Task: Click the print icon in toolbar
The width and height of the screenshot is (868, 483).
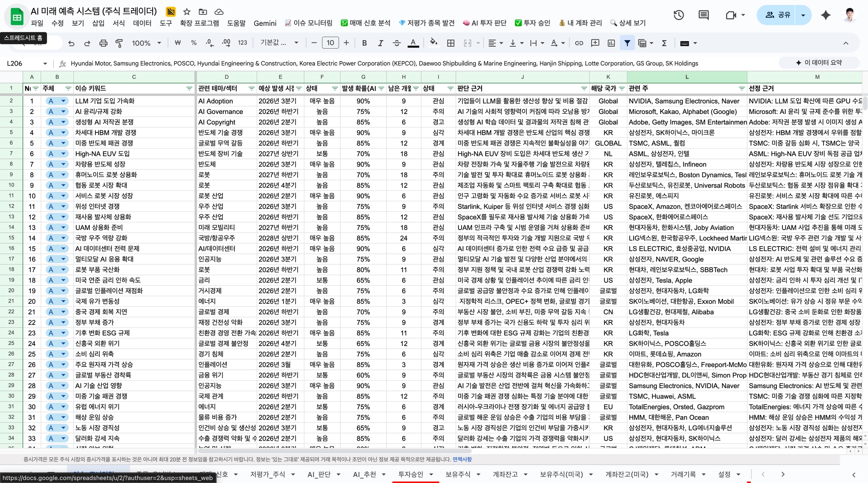Action: tap(103, 43)
